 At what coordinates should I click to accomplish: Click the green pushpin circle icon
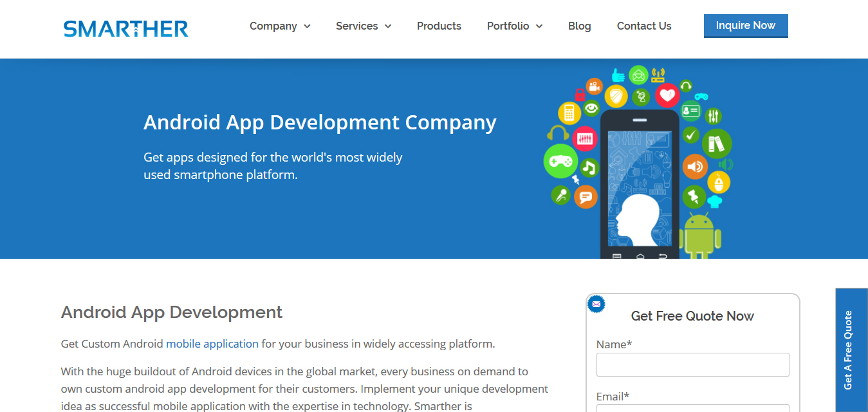tap(694, 196)
